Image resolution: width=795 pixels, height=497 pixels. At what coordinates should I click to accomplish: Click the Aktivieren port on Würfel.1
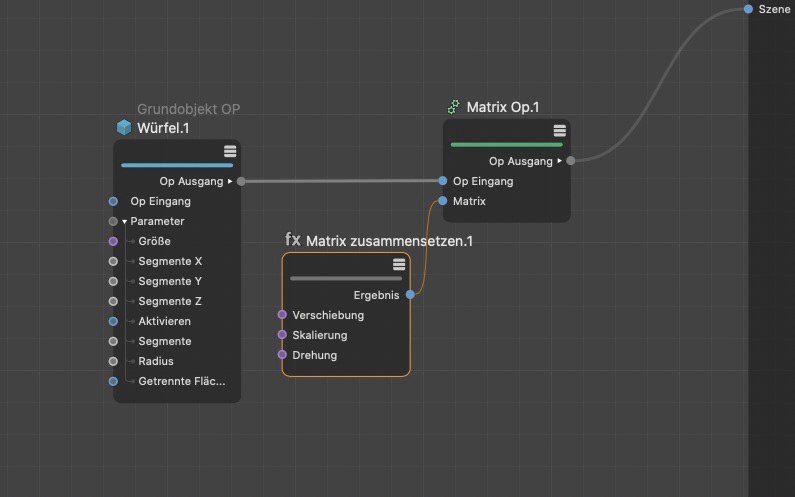point(113,321)
